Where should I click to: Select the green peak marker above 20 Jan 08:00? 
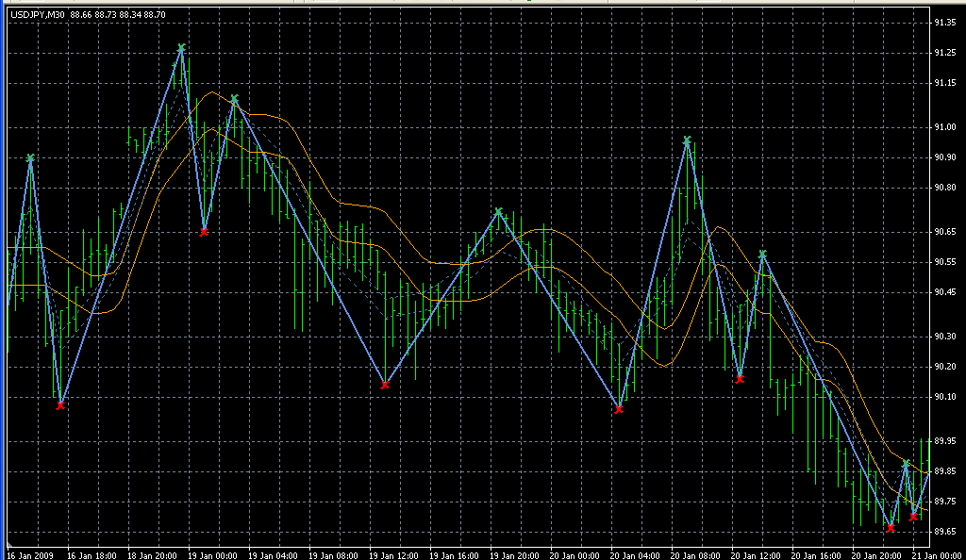[x=687, y=140]
